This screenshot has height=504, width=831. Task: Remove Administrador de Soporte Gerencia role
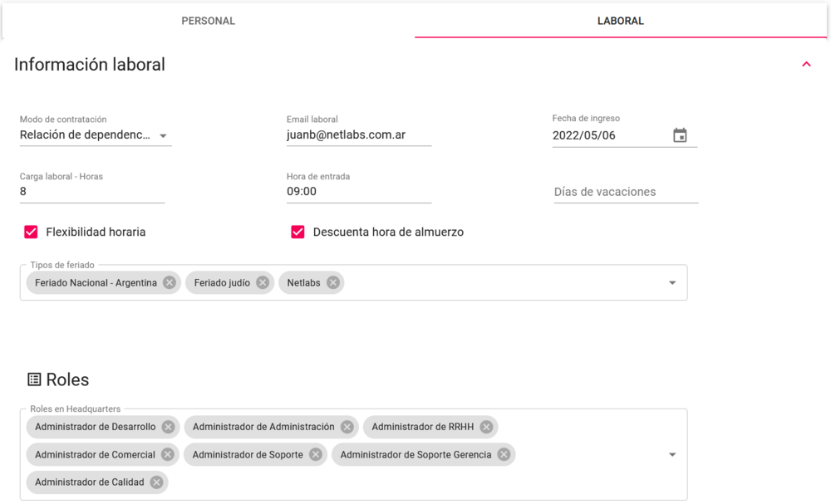504,454
